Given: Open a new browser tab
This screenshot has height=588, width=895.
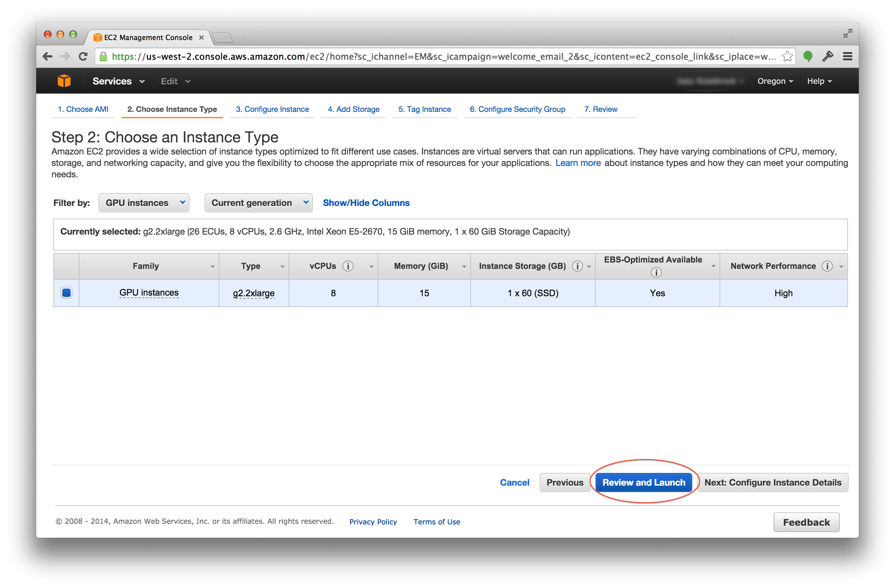Looking at the screenshot, I should (222, 37).
